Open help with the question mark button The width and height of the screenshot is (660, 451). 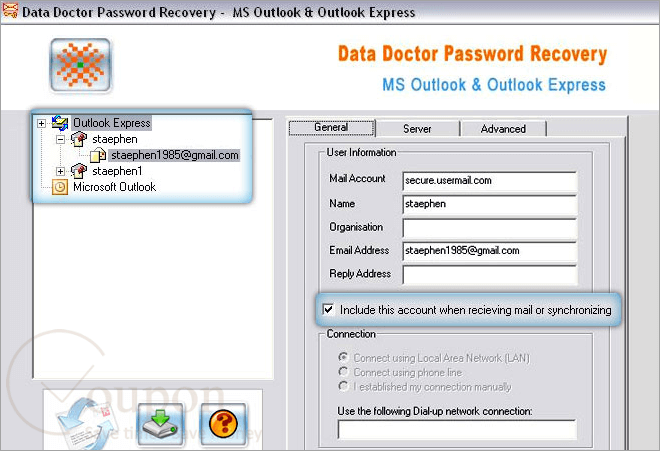click(x=224, y=424)
